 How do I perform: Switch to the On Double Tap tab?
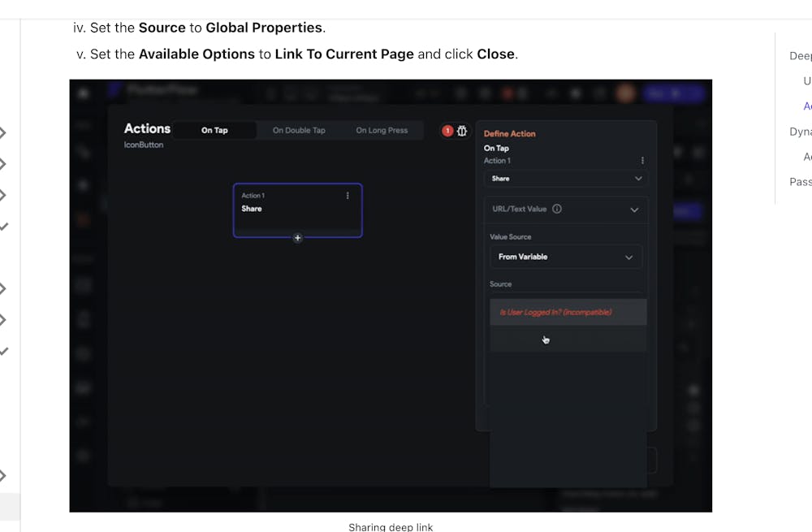[x=299, y=131]
